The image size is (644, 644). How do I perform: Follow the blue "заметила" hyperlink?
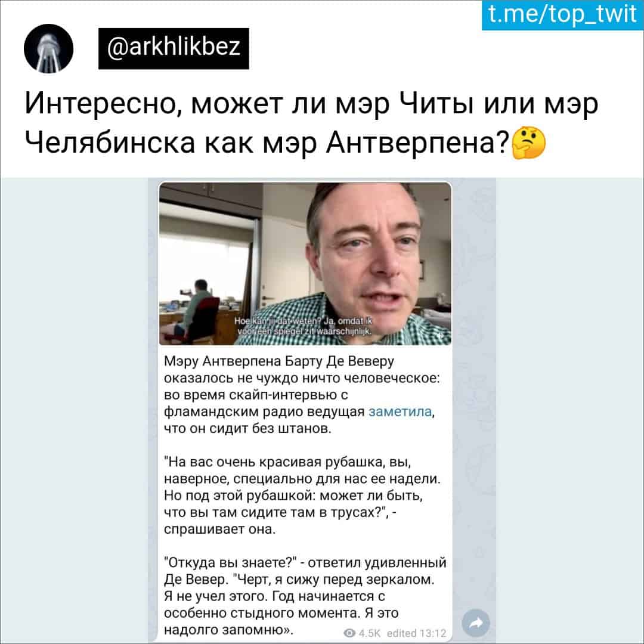400,411
